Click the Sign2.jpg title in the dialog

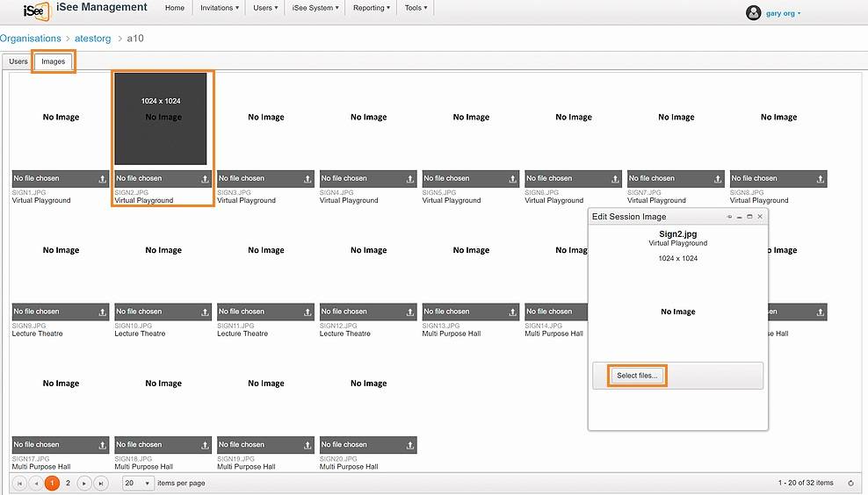[678, 234]
